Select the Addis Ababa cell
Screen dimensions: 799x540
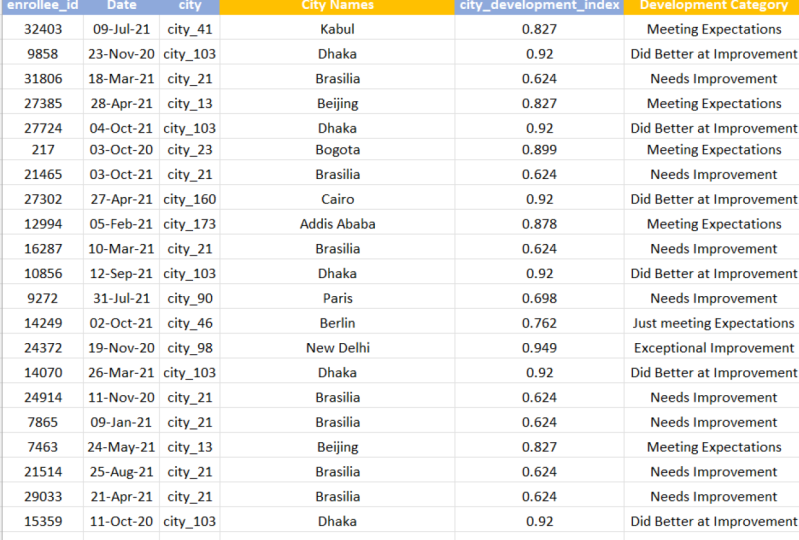[337, 224]
